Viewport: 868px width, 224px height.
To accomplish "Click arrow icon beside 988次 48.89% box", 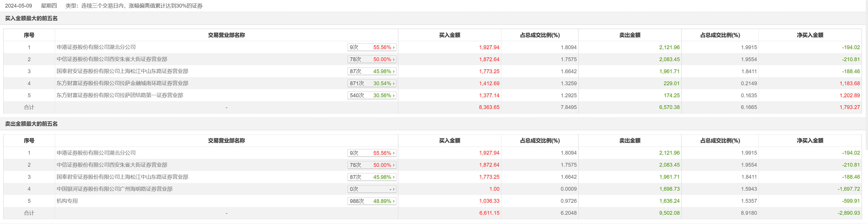I will click(x=394, y=201).
